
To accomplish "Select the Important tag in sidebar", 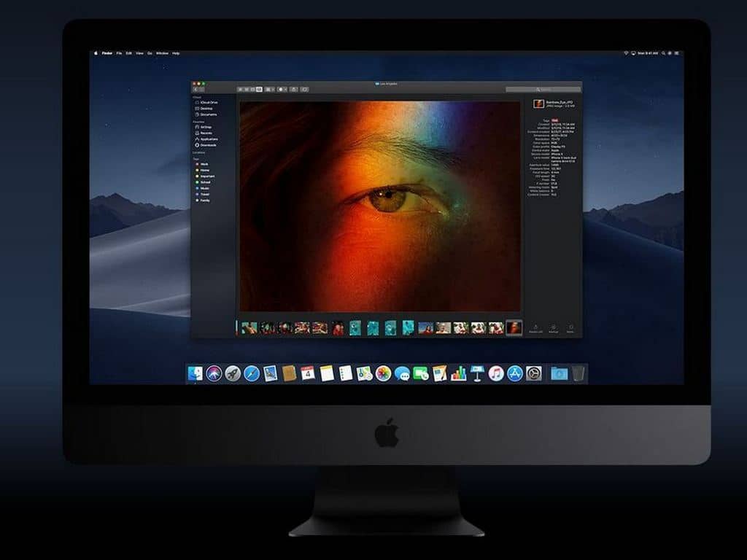I will [205, 176].
